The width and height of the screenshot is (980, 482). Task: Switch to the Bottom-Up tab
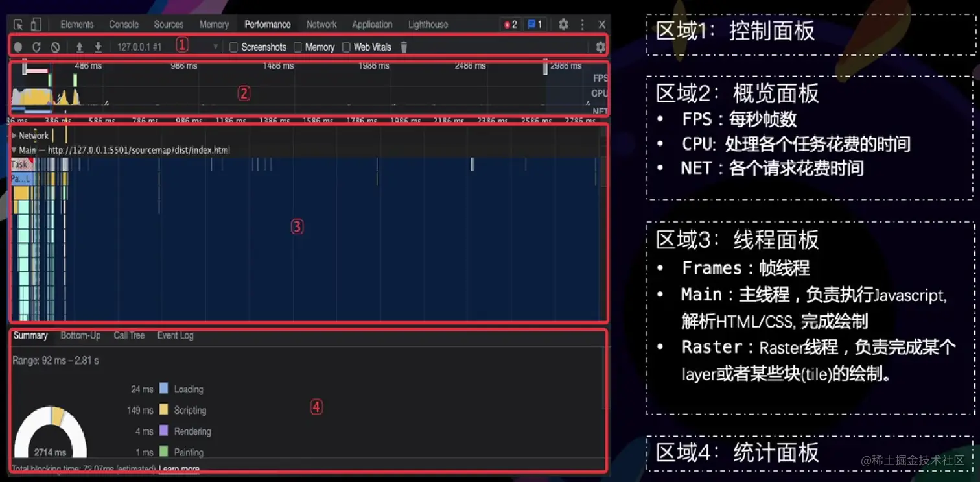80,335
